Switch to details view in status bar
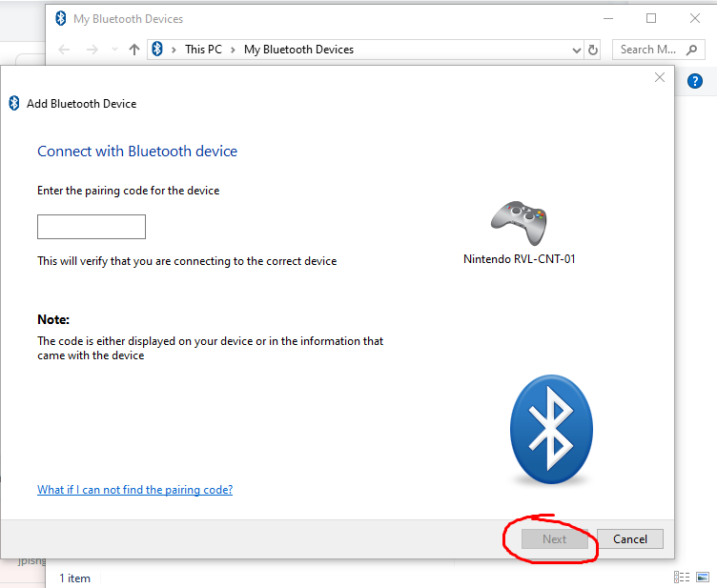 tap(682, 578)
